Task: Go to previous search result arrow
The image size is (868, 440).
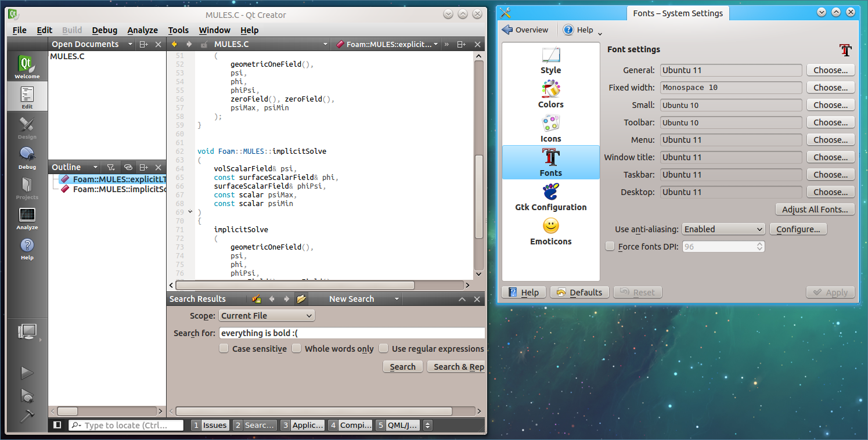Action: [271, 299]
